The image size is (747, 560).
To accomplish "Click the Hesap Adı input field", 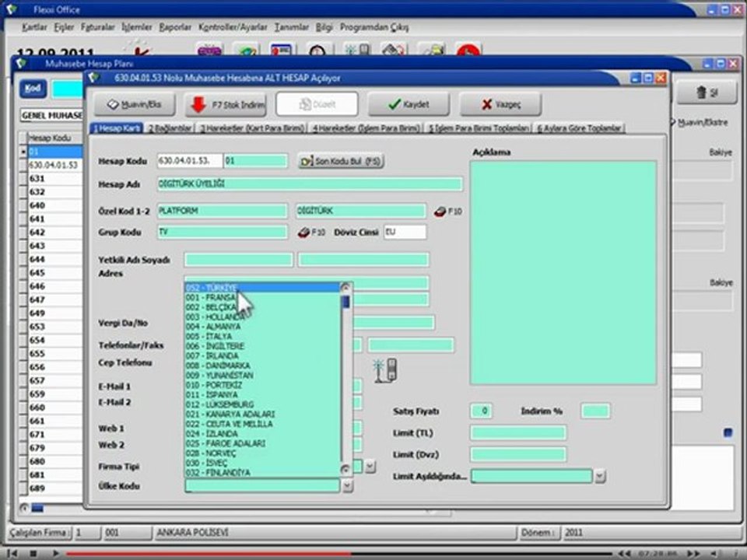I will coord(310,184).
